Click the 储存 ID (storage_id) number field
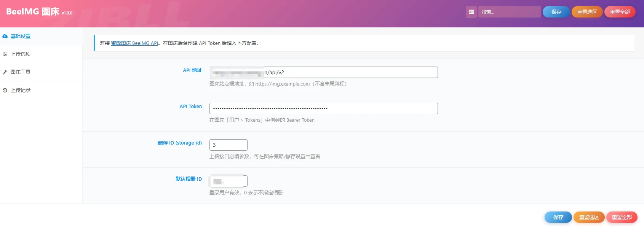This screenshot has width=644, height=229. point(229,145)
